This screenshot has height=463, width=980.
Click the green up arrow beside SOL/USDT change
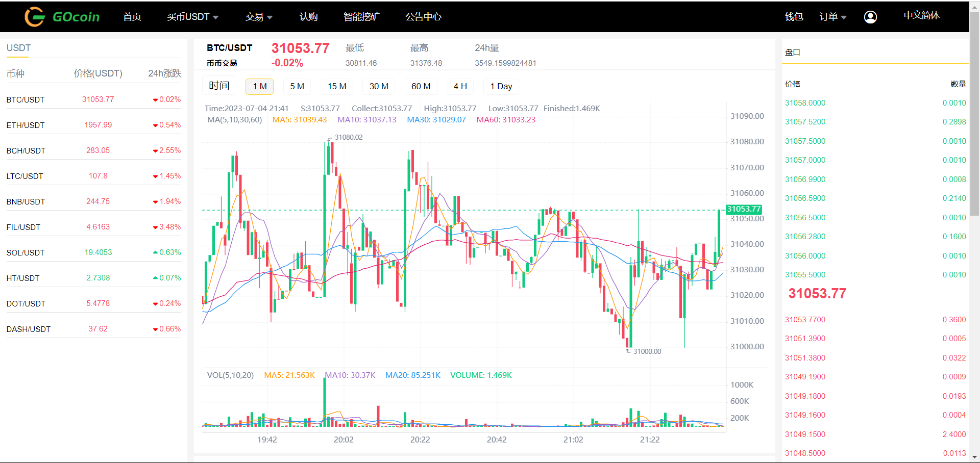pyautogui.click(x=155, y=252)
